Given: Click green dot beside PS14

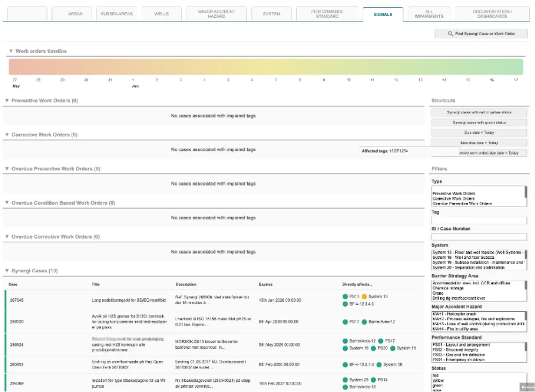Looking at the screenshot, I should 373,380.
